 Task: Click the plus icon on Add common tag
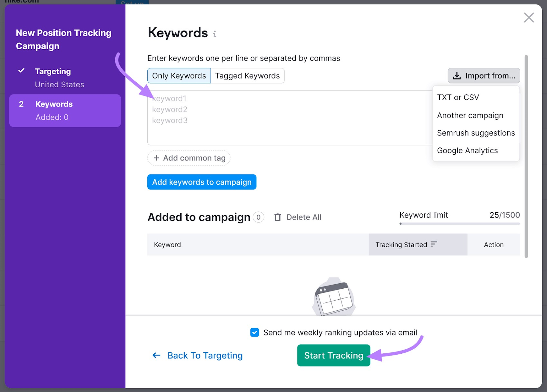pos(157,158)
